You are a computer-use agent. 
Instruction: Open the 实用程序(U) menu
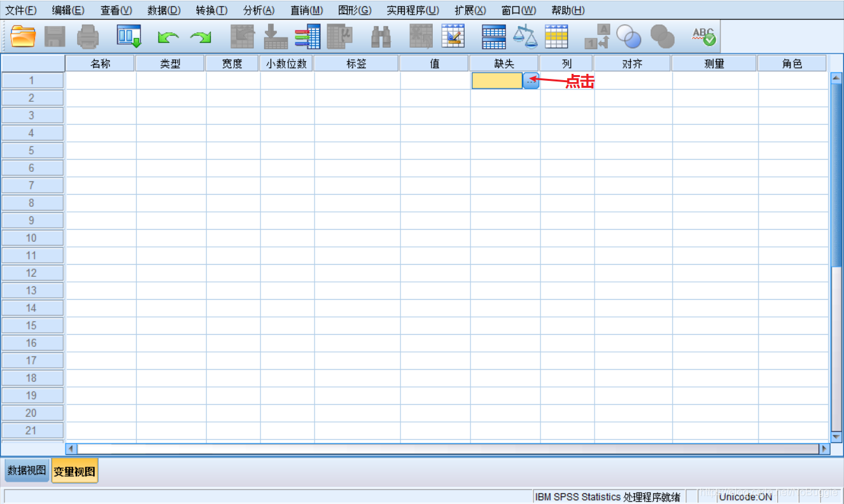click(x=413, y=10)
